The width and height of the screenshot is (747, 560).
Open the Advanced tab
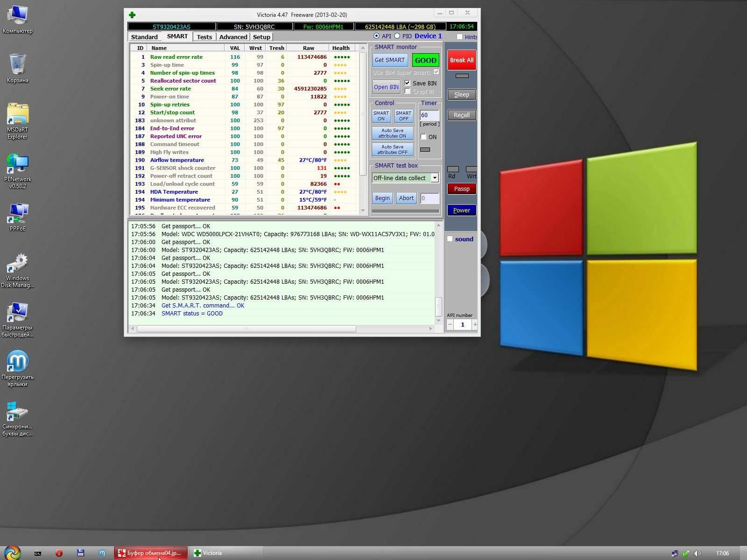[x=233, y=37]
